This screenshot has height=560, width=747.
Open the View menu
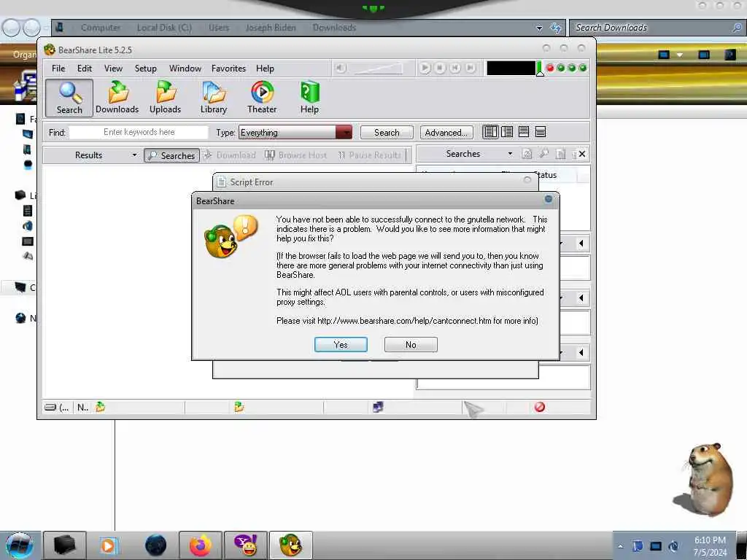(113, 69)
